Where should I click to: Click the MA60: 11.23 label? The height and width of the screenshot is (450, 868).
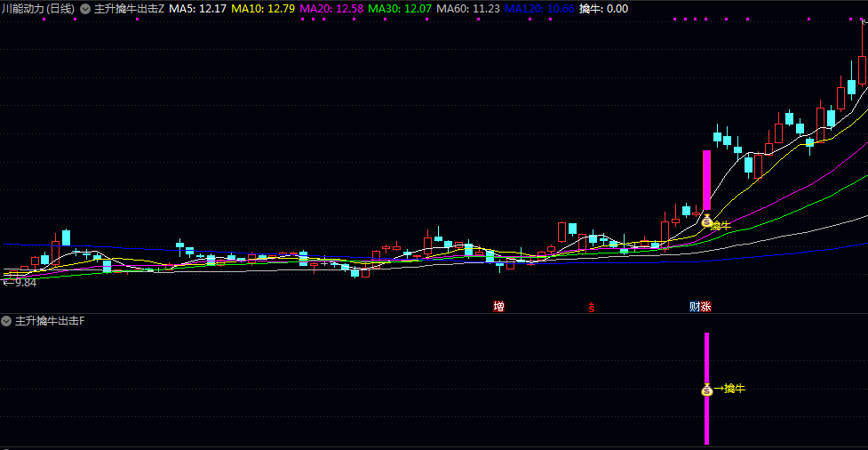point(468,9)
